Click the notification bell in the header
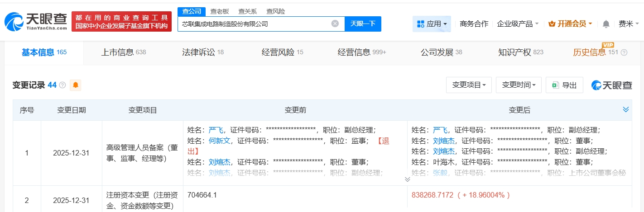The image size is (644, 212). pos(606,24)
